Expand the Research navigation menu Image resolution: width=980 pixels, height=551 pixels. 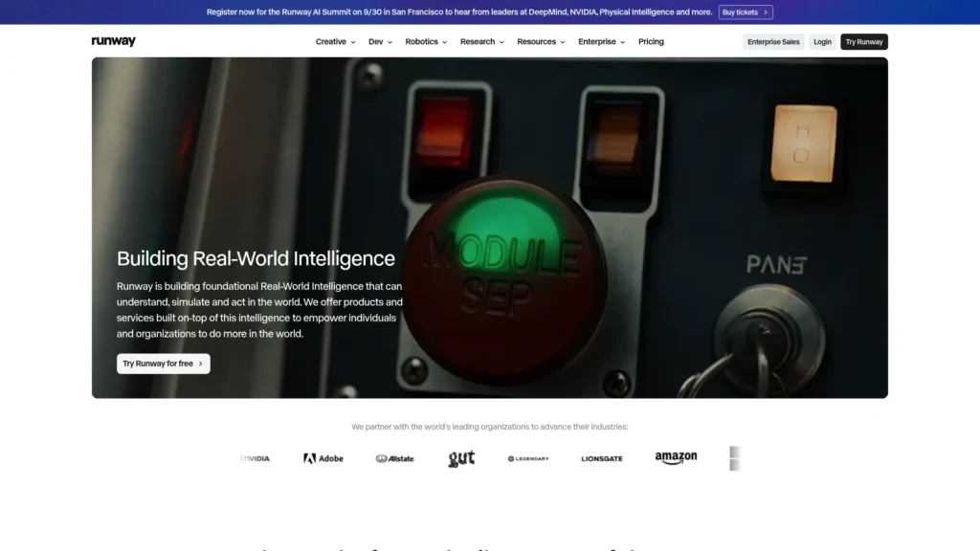click(482, 42)
